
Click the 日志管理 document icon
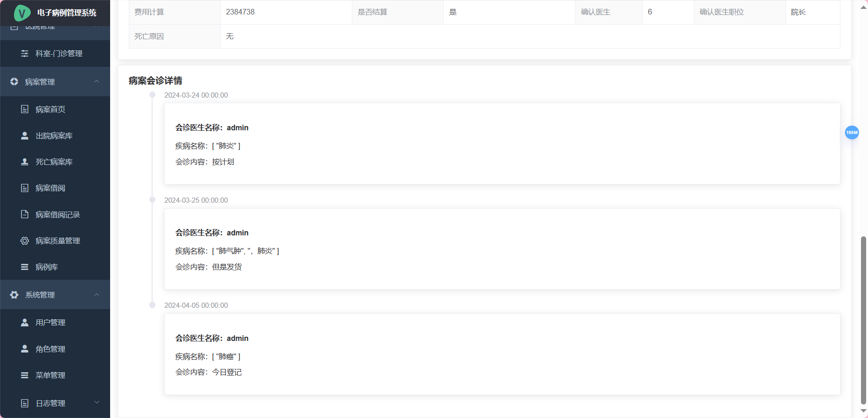[25, 403]
